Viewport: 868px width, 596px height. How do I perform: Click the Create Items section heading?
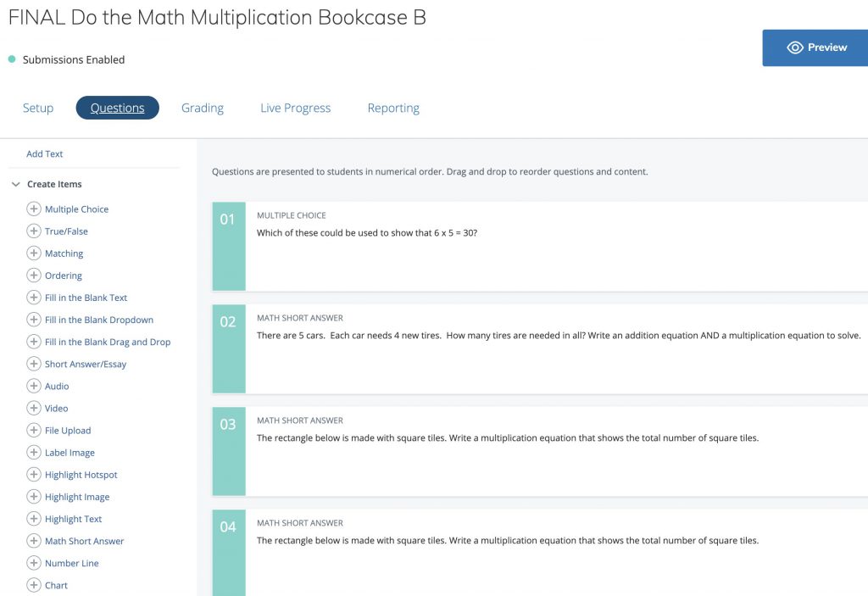pyautogui.click(x=54, y=185)
